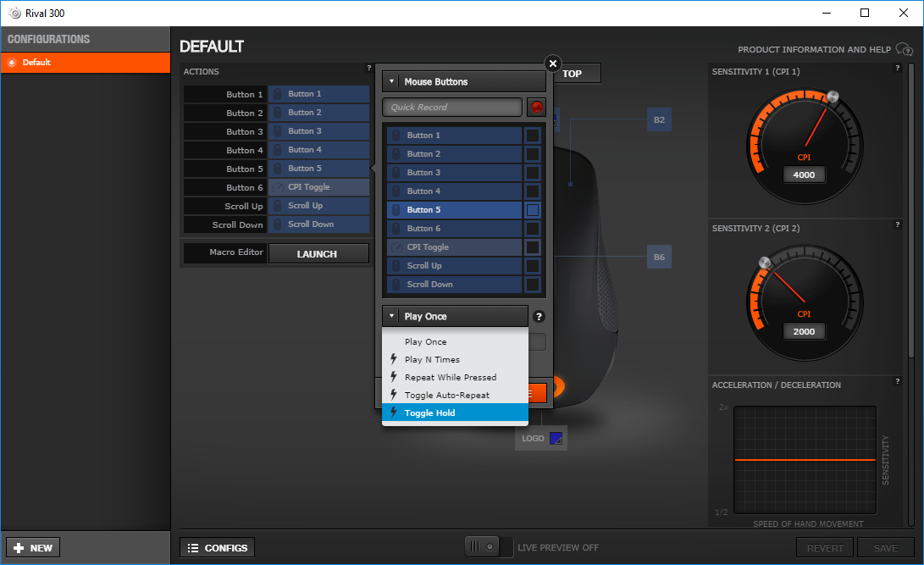Click the Lightning icon next to Play N Times
Viewport: 924px width, 565px height.
pyautogui.click(x=394, y=359)
